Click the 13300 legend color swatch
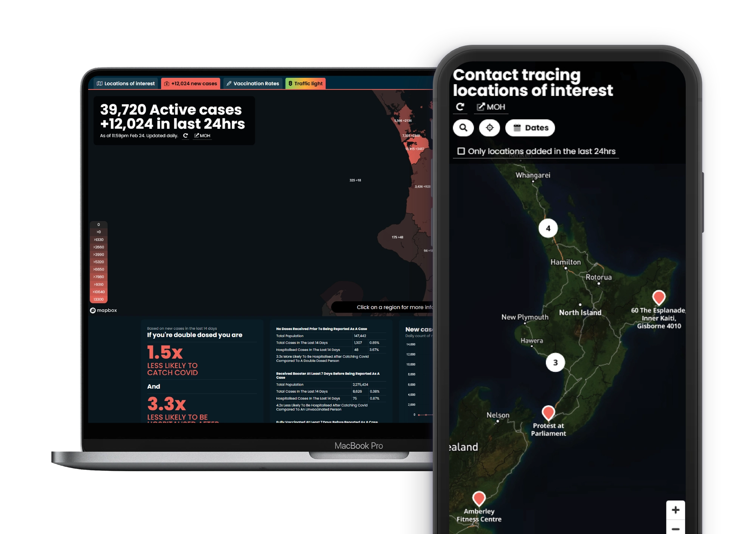 [x=99, y=299]
